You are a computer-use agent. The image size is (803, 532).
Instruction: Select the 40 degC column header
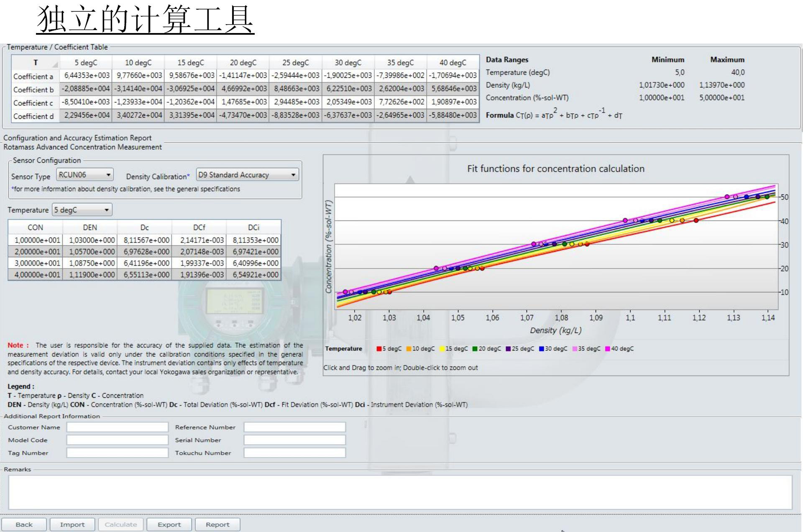(453, 63)
